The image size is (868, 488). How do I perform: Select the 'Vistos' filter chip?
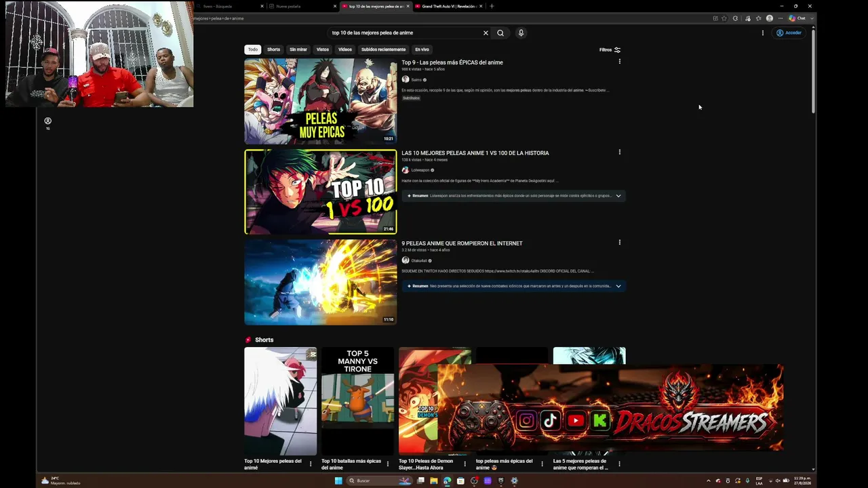[x=323, y=49]
